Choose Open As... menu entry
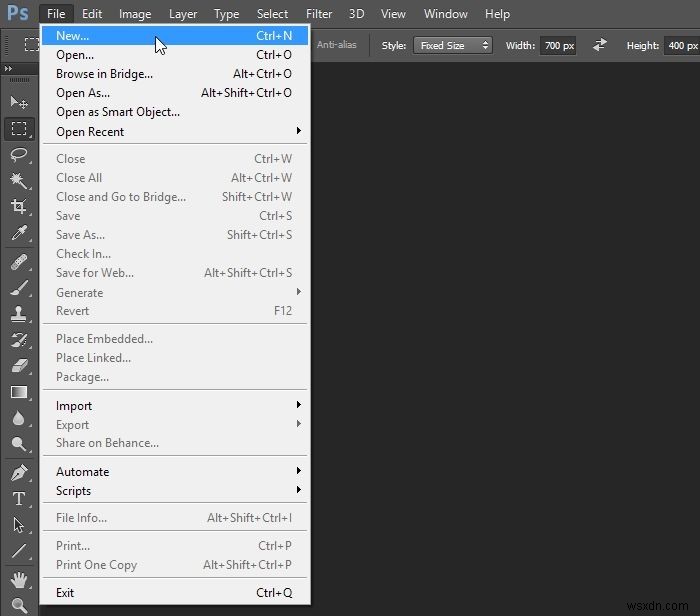 click(x=175, y=92)
